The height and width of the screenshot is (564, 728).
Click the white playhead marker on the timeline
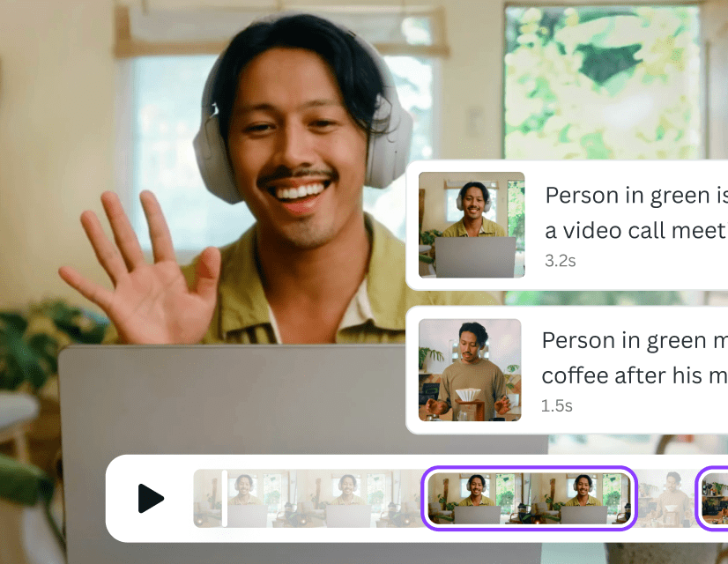pyautogui.click(x=225, y=498)
